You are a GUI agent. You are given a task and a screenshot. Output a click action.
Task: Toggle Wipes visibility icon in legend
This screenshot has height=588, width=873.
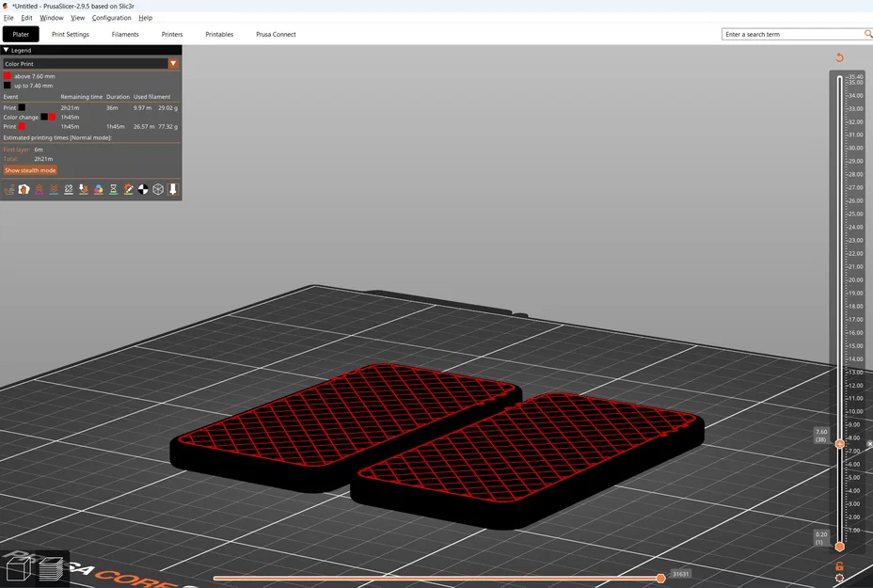24,190
